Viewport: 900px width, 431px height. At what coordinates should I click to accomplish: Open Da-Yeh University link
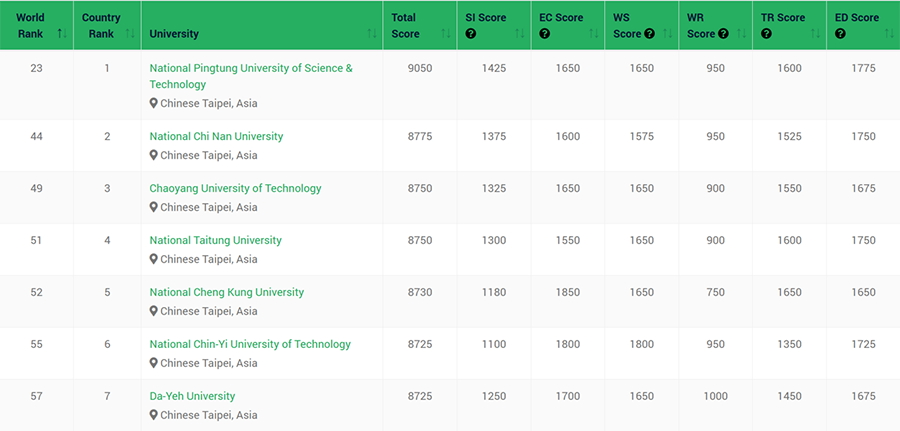[x=192, y=396]
